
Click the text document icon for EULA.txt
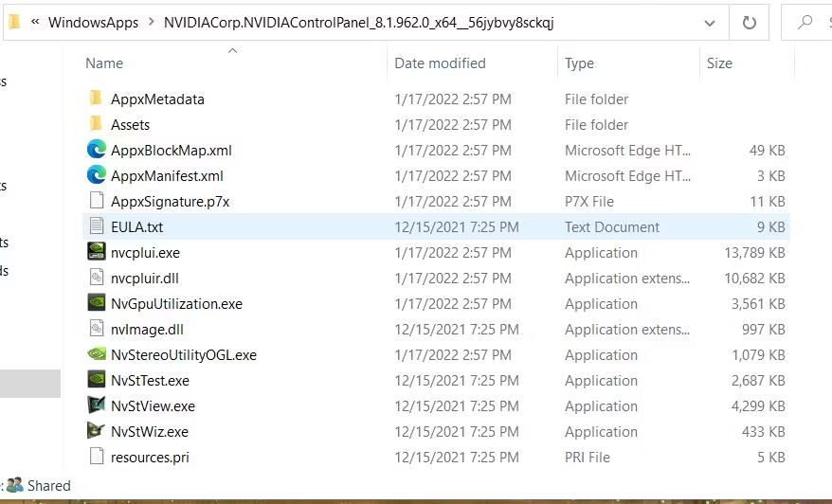(97, 226)
